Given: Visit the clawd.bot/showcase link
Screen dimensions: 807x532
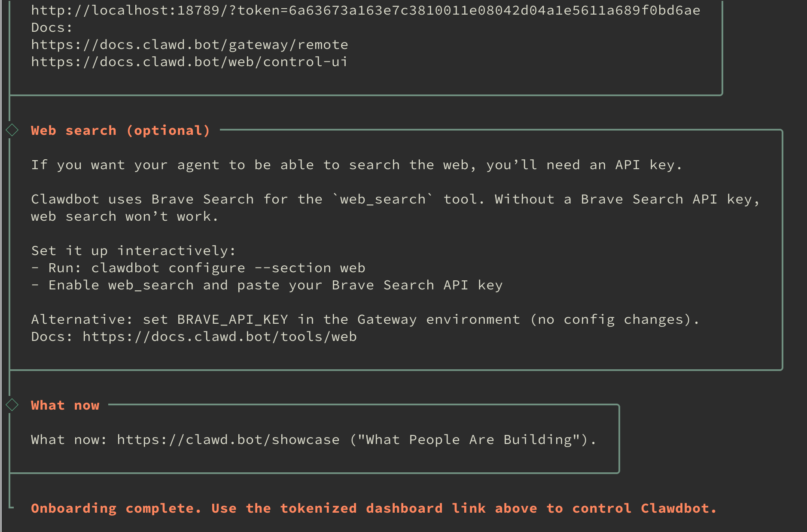Looking at the screenshot, I should click(x=228, y=440).
